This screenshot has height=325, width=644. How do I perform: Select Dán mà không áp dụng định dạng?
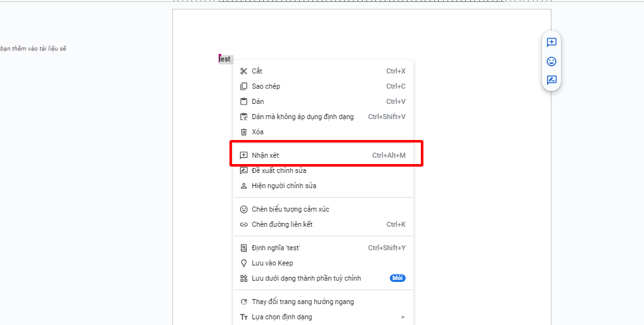(x=302, y=117)
